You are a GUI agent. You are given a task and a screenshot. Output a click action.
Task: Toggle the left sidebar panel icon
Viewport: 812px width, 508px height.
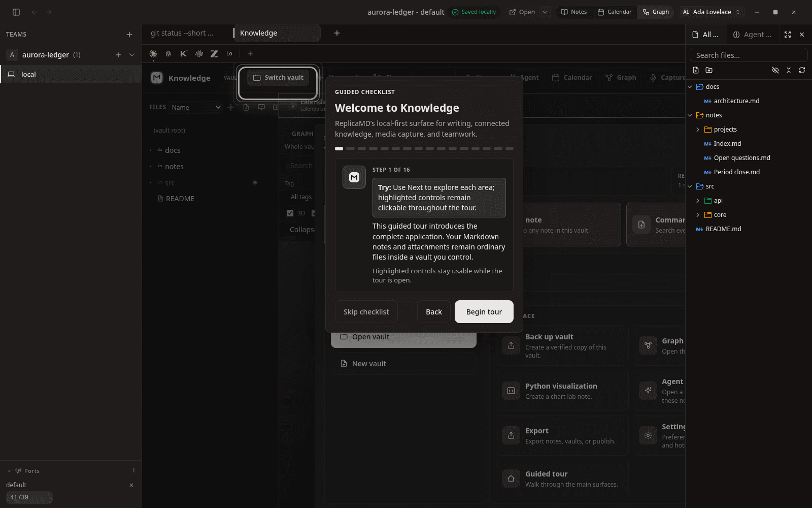(x=16, y=12)
